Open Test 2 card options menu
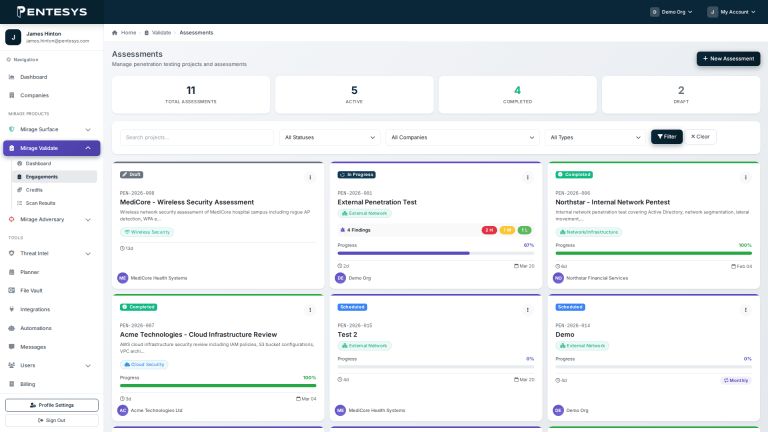The width and height of the screenshot is (768, 432). 528,310
